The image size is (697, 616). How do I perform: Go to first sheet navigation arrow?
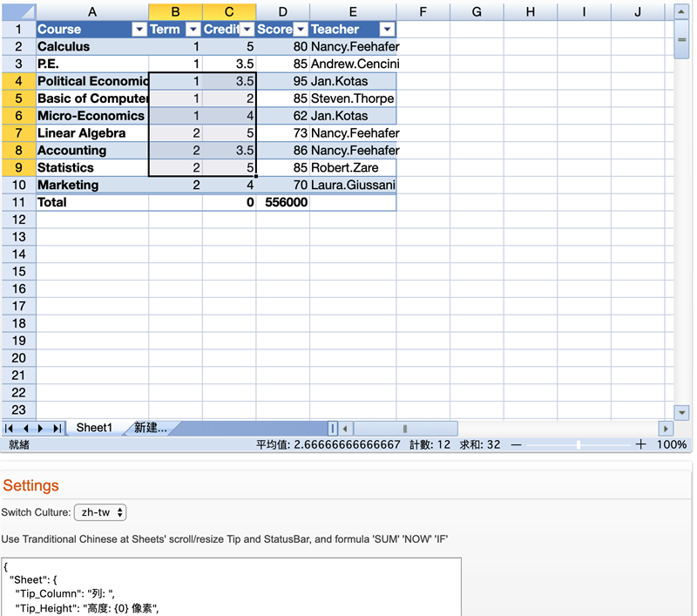(10, 429)
